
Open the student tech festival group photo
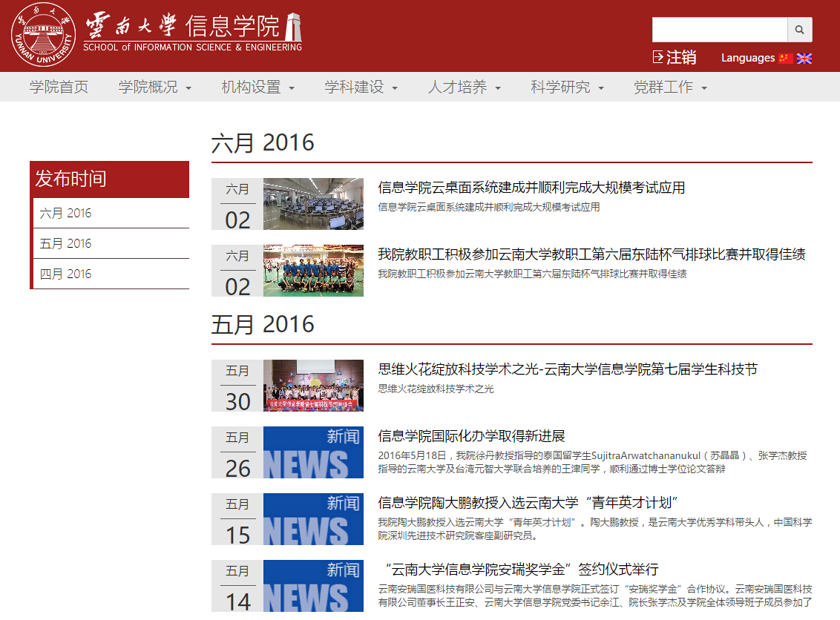(313, 386)
